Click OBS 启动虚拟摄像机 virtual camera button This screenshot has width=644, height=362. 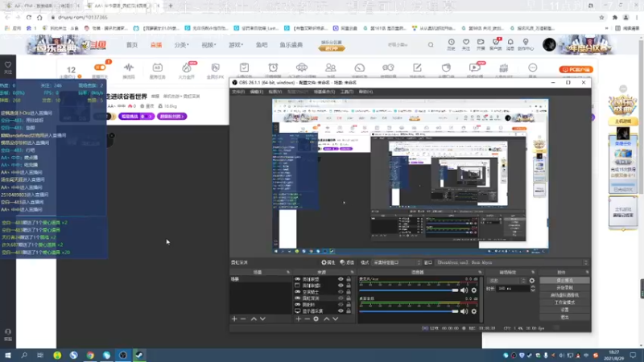(565, 295)
